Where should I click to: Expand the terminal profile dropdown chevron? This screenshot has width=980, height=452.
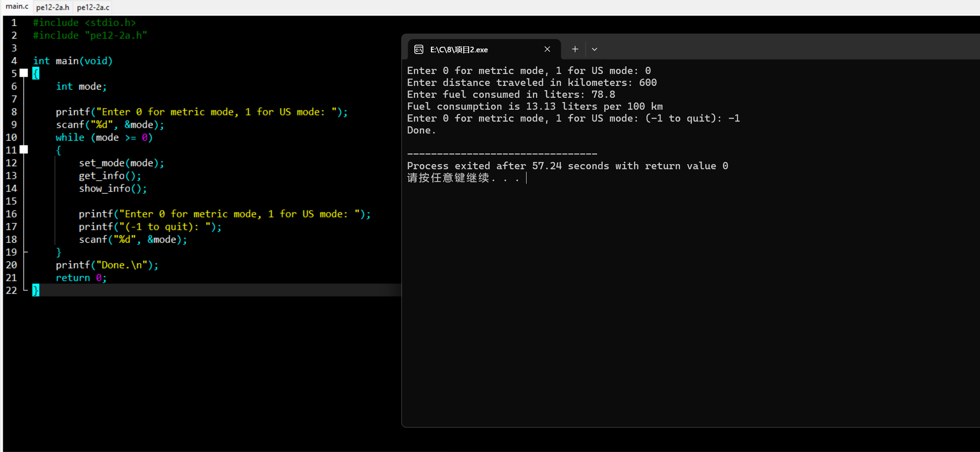pyautogui.click(x=595, y=49)
